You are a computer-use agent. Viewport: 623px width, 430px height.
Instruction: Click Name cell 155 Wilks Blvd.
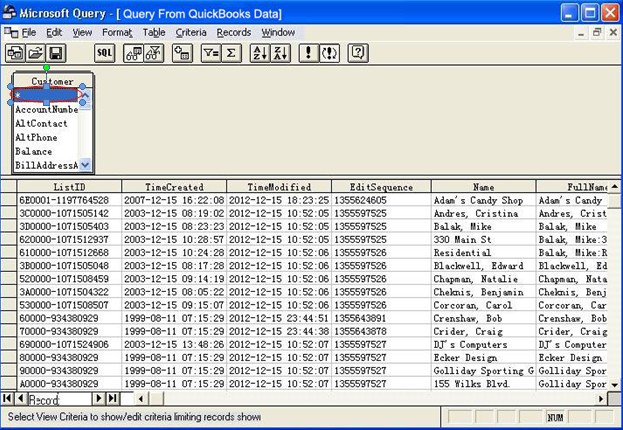click(484, 384)
